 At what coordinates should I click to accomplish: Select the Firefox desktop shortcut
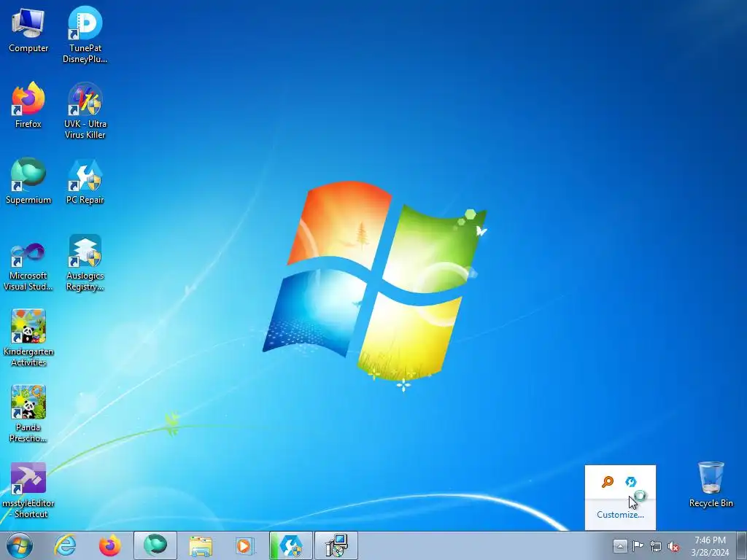[28, 105]
